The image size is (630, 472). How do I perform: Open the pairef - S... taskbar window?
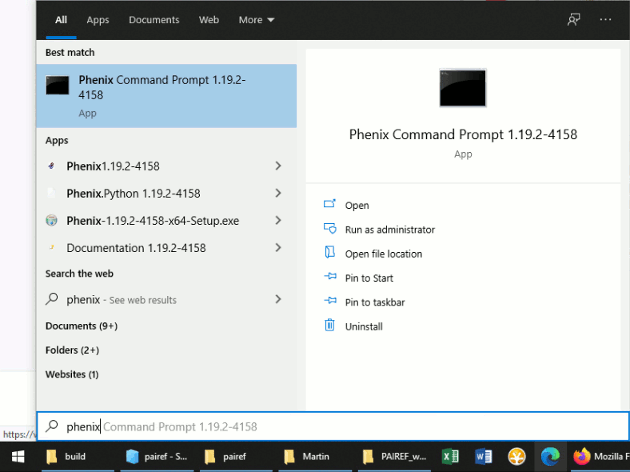click(x=157, y=457)
